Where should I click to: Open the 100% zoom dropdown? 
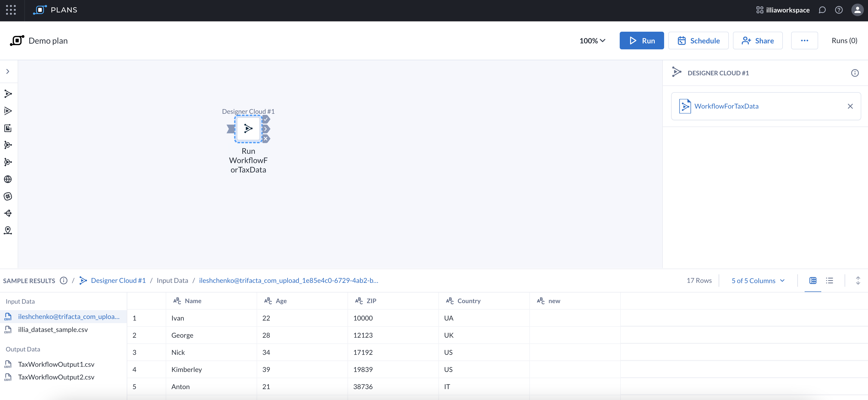[x=592, y=41]
